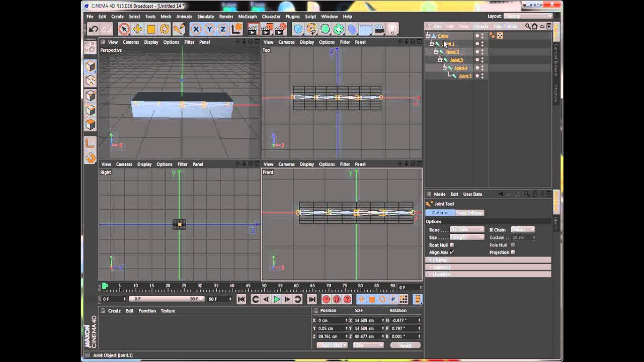Image resolution: width=644 pixels, height=362 pixels.
Task: Click the preview range bar 0 F–90 F
Action: coord(167,299)
